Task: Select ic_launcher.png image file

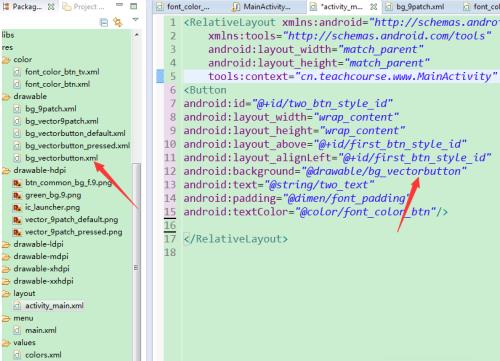Action: 52,207
